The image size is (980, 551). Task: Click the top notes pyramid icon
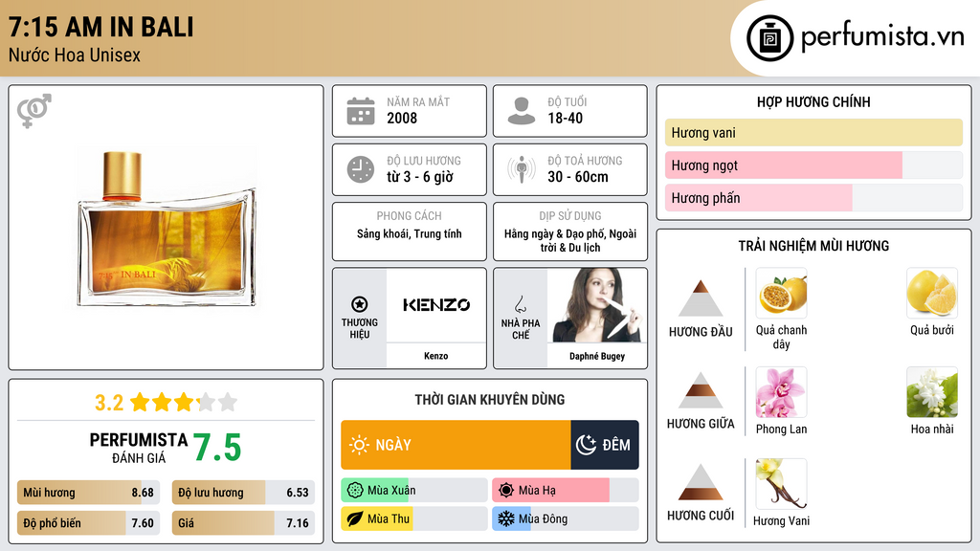pos(701,298)
